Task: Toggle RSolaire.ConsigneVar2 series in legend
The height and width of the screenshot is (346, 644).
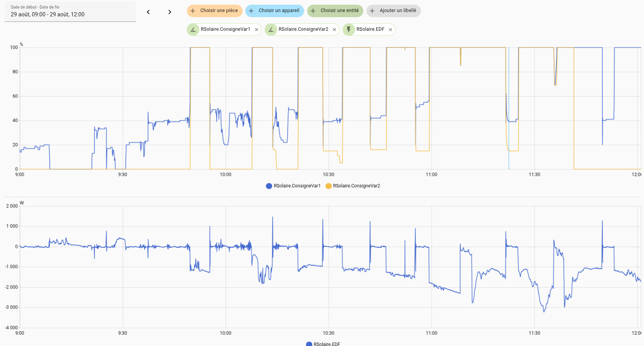Action: [x=356, y=186]
